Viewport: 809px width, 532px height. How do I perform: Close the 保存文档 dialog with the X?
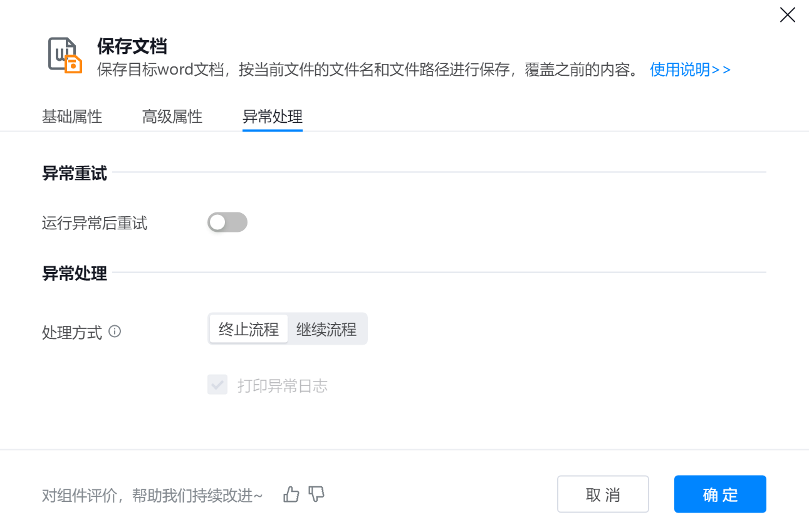pos(787,15)
